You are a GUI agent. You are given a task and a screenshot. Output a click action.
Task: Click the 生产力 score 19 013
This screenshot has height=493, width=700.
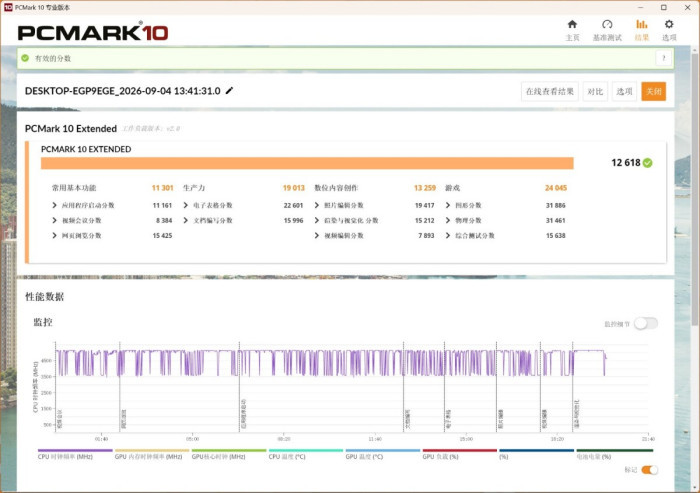click(294, 188)
